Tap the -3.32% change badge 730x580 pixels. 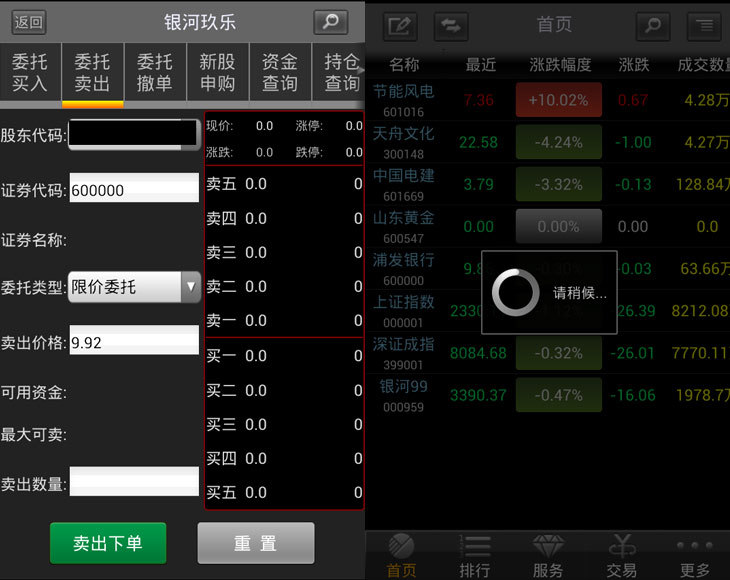coord(559,184)
